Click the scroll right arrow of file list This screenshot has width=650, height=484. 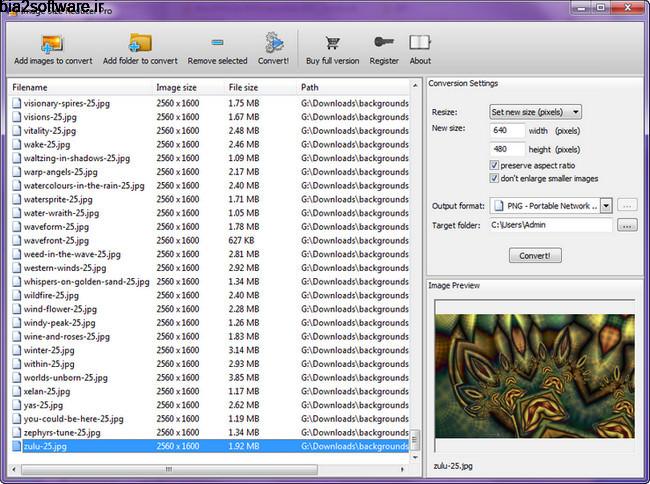[402, 469]
